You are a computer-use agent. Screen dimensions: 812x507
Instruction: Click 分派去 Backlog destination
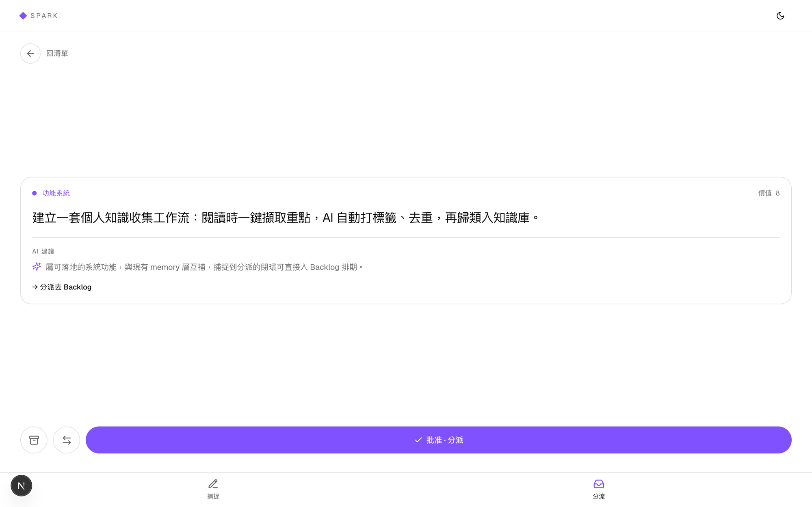(x=62, y=287)
